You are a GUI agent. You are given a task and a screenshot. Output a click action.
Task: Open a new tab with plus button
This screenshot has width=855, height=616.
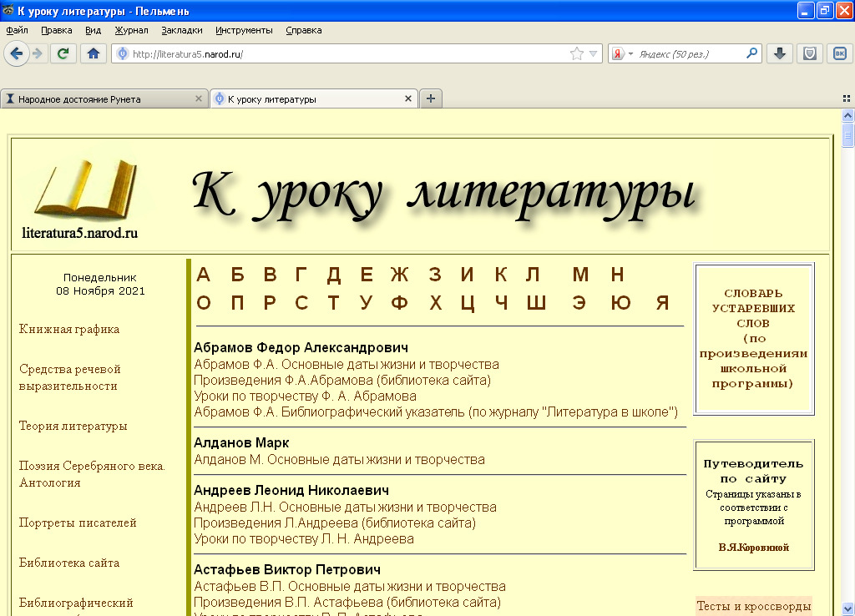[x=431, y=98]
